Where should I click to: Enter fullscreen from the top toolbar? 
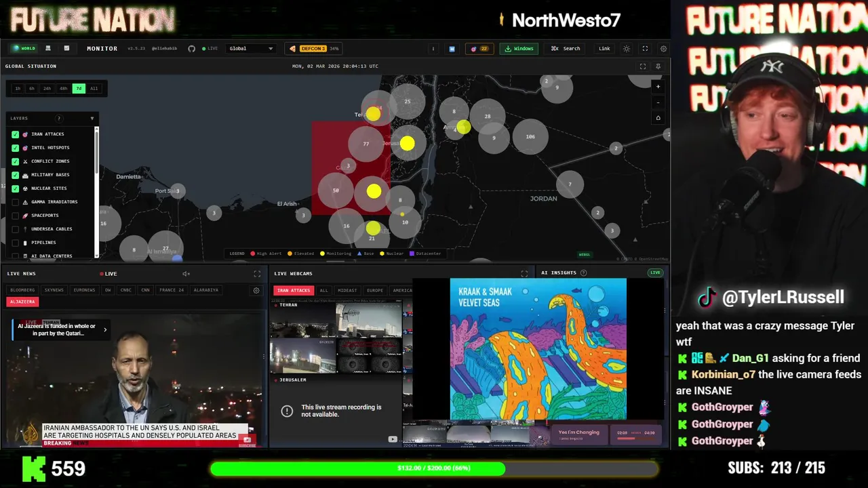645,49
